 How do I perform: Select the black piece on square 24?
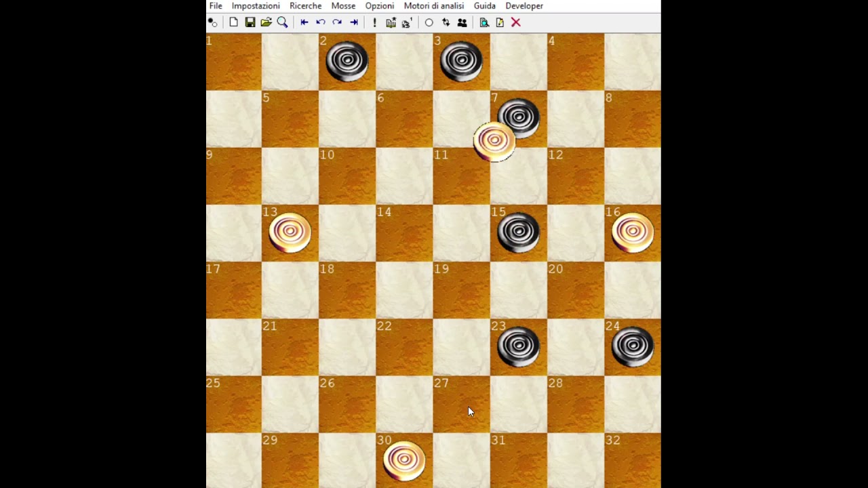click(x=633, y=346)
